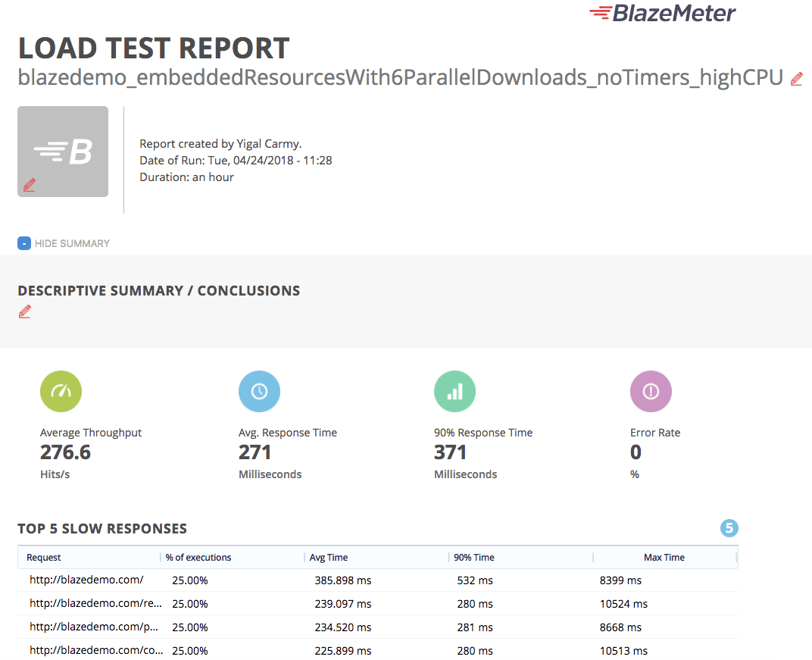Click the 8668 ms max time cell
812x660 pixels.
pyautogui.click(x=620, y=627)
